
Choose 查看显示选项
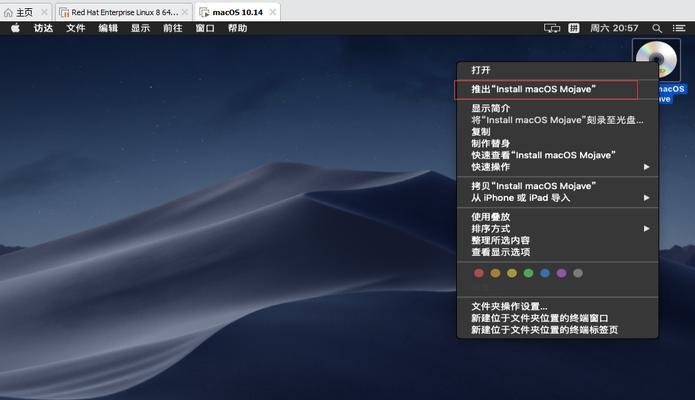tap(558, 252)
